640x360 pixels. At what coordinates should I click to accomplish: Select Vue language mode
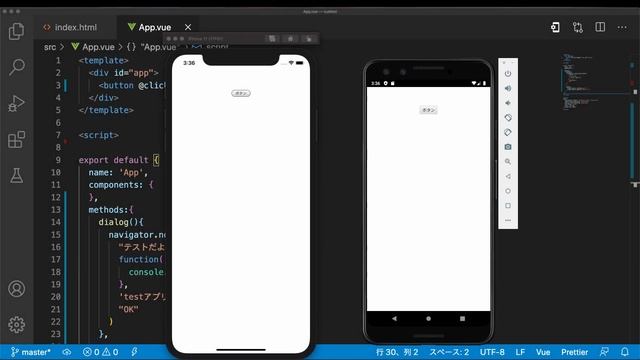(543, 352)
